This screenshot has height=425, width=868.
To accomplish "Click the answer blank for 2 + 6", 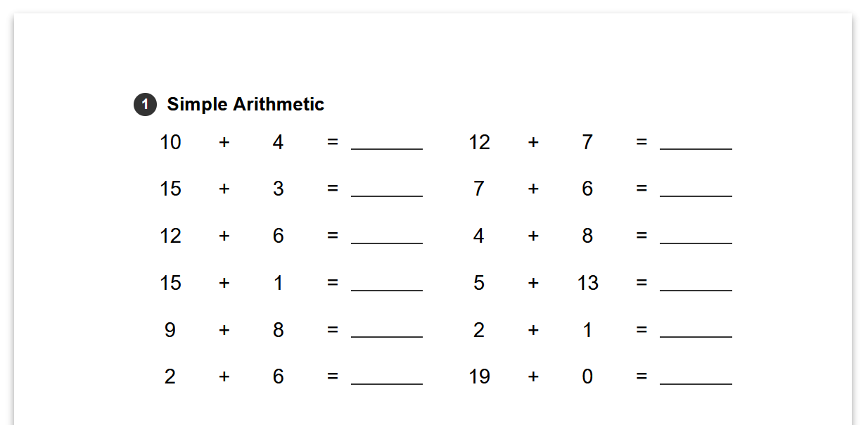I will coord(386,377).
